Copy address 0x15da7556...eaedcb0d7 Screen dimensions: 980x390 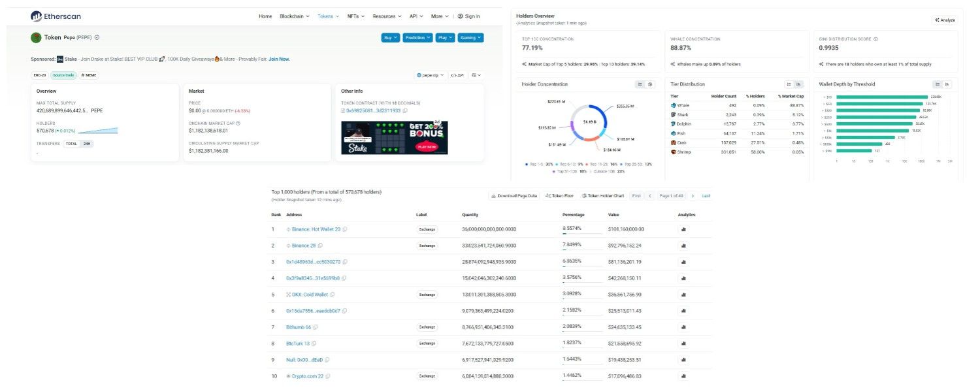click(x=345, y=311)
